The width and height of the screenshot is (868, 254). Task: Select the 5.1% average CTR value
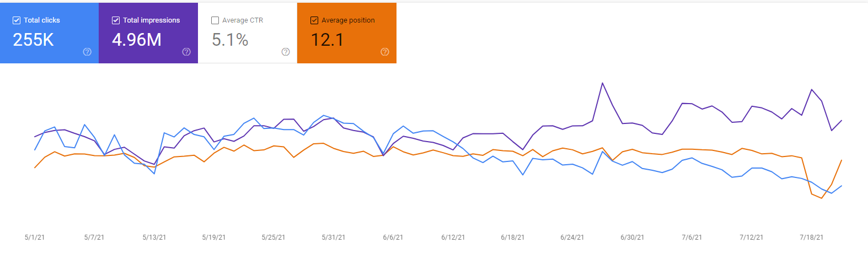230,40
